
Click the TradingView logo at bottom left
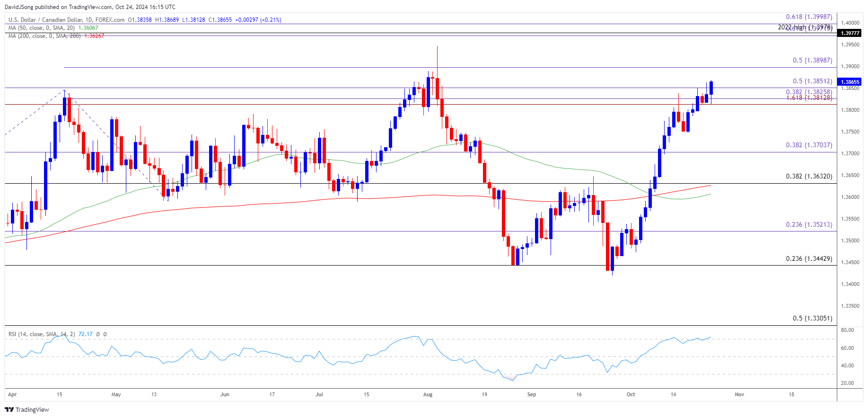(27, 409)
